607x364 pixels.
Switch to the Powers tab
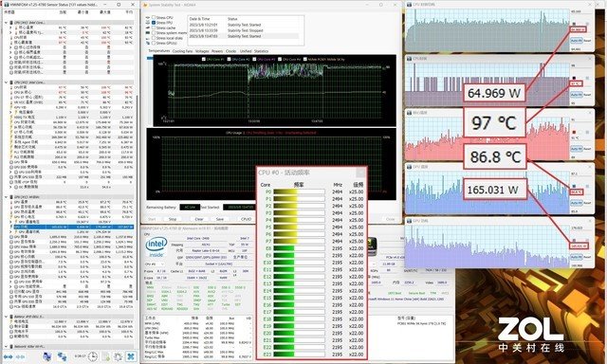(217, 51)
